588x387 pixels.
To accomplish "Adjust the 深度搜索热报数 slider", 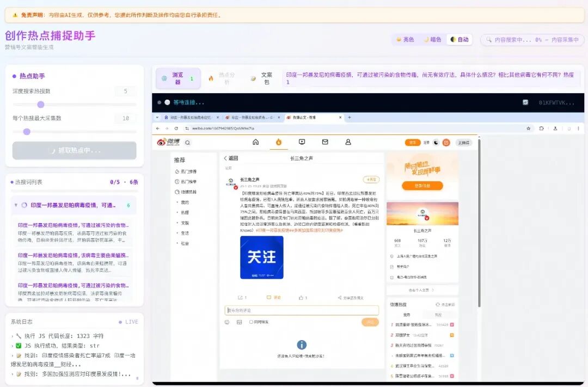I will [x=41, y=105].
